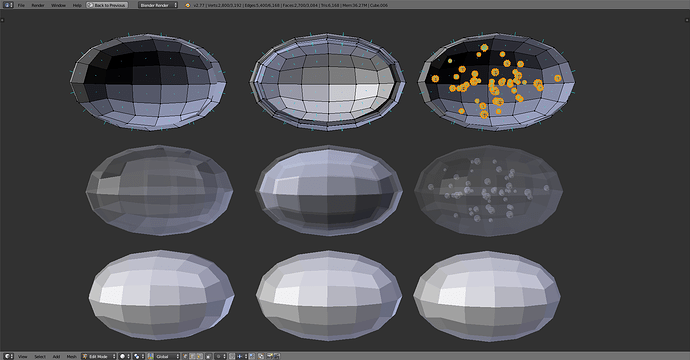Open the proportional editing dropdown

click(x=220, y=356)
